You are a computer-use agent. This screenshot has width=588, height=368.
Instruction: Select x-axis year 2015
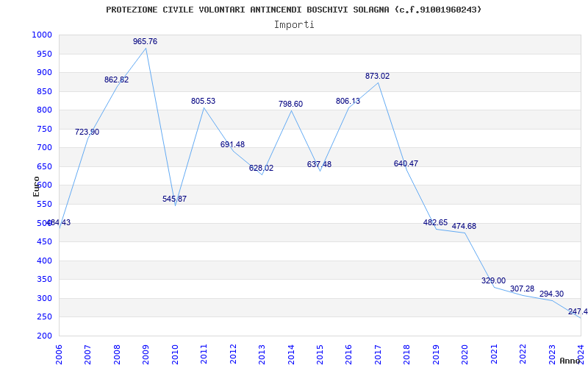click(320, 353)
